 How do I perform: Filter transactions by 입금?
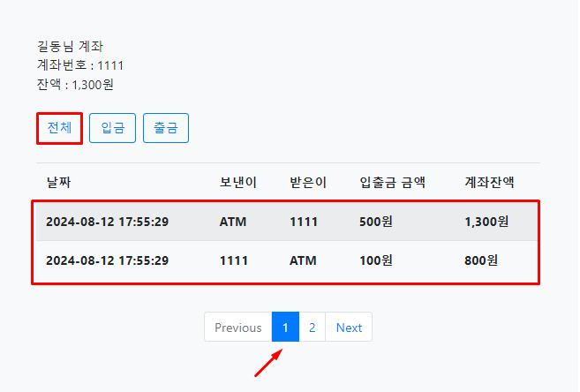tap(112, 128)
